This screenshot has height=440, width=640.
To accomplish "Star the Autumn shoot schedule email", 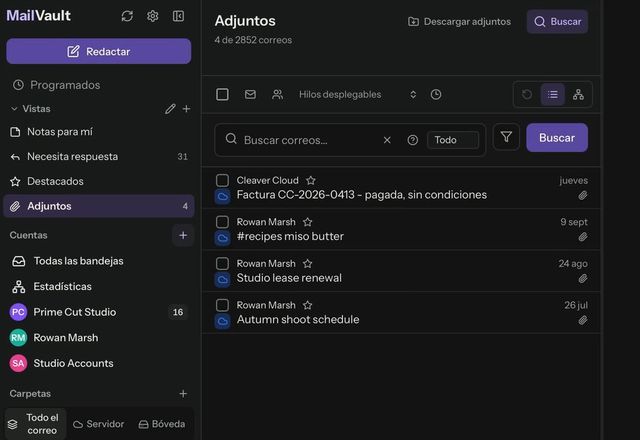I will 307,305.
